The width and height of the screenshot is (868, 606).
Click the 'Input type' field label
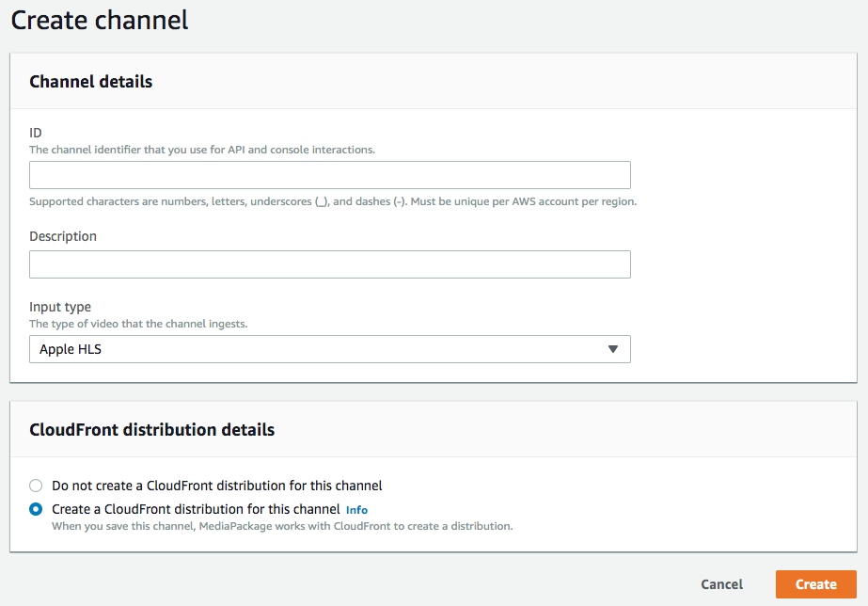point(60,307)
